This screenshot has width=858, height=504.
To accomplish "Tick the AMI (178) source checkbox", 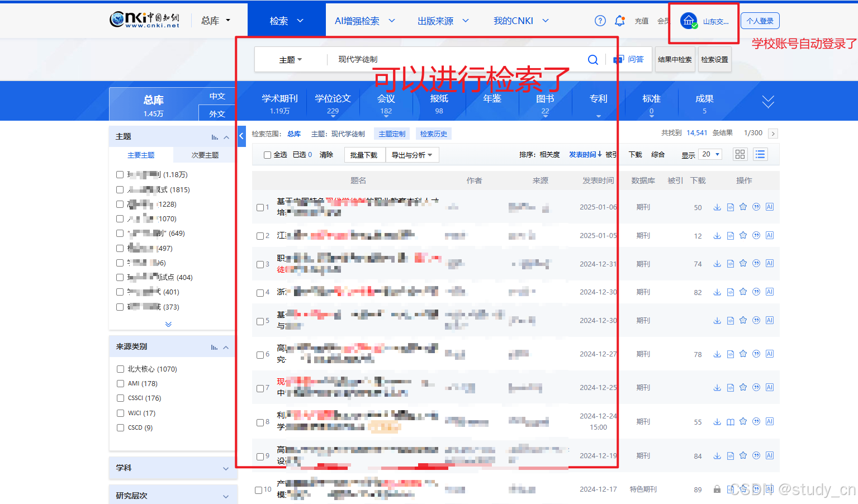I will (x=120, y=383).
